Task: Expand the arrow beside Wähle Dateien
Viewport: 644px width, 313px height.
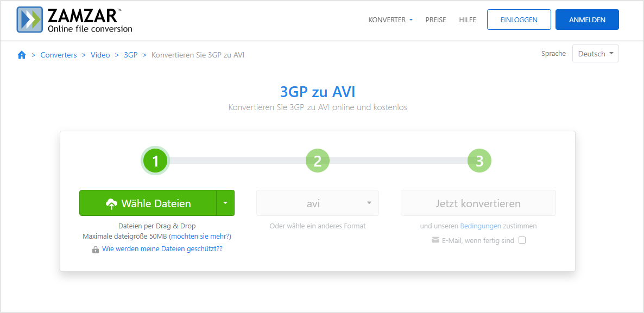Action: pyautogui.click(x=225, y=203)
